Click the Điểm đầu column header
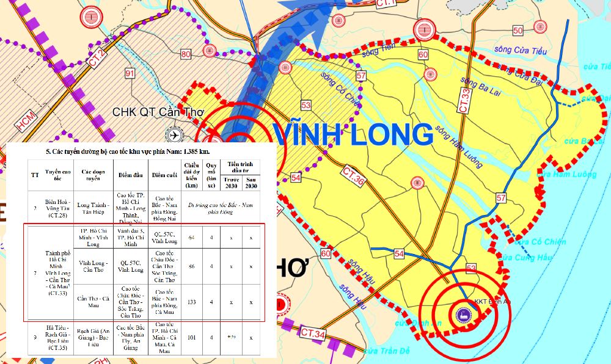 click(131, 175)
